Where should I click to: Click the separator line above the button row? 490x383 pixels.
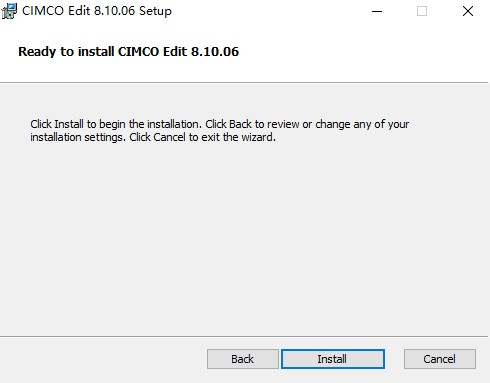(244, 336)
